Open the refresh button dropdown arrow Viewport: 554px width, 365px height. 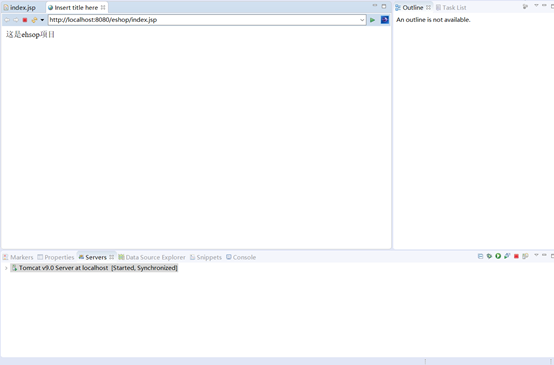[x=42, y=20]
